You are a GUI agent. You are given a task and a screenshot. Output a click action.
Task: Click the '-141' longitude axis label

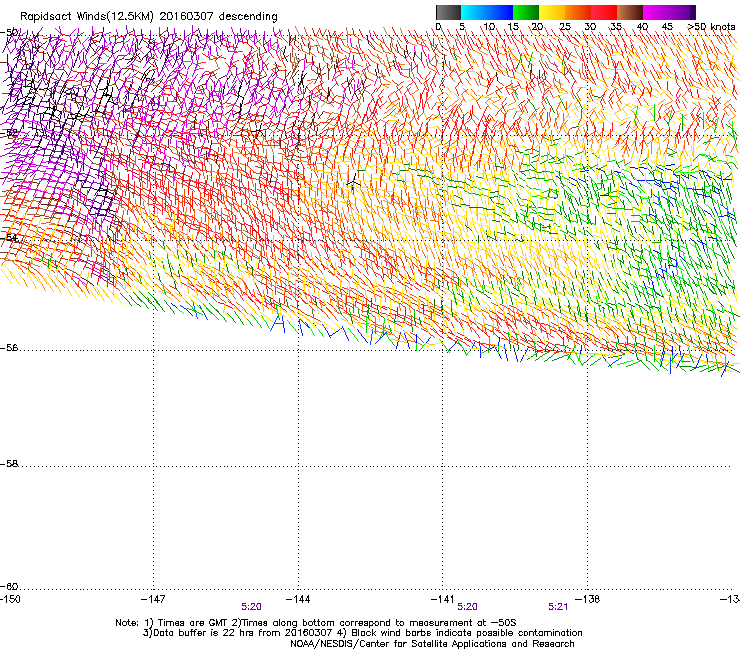(x=443, y=599)
